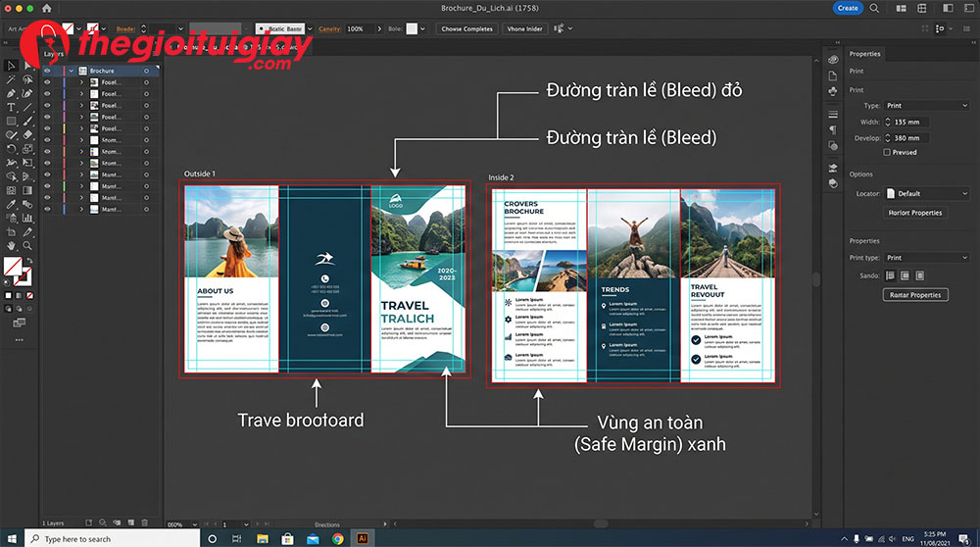
Task: Select the Hand tool
Action: coord(11,246)
